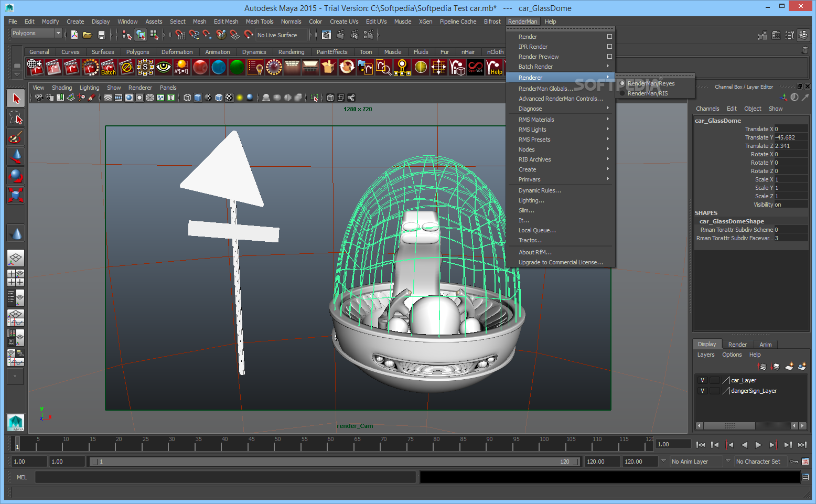This screenshot has width=816, height=504.
Task: Click the open scene folder icon
Action: click(87, 35)
